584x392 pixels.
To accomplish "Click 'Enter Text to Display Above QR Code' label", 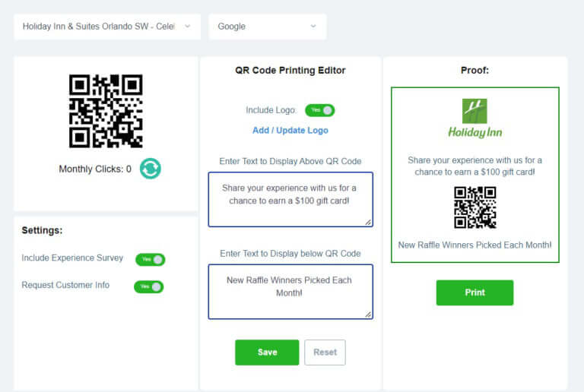I will tap(290, 161).
